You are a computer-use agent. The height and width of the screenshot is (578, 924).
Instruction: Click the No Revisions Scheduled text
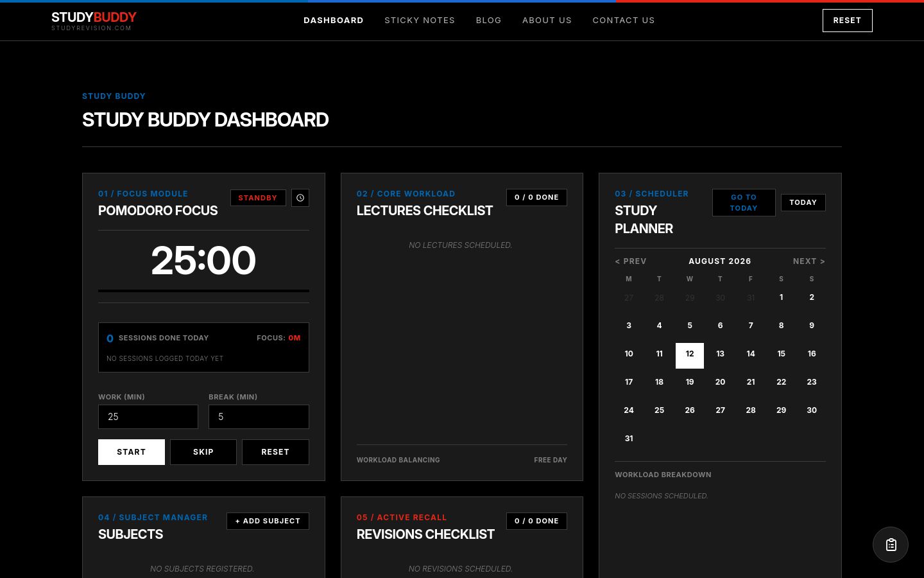click(461, 569)
